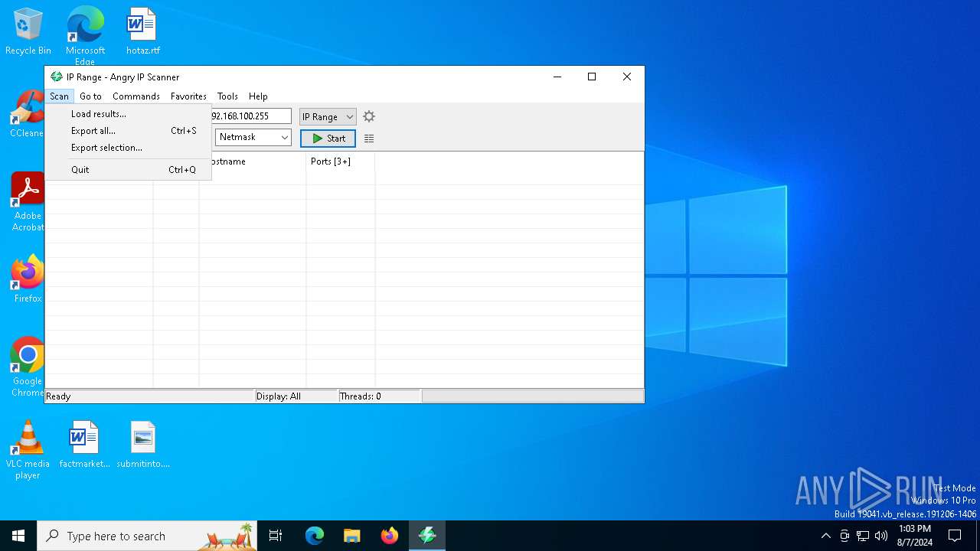Open volume control in system tray

tap(881, 536)
